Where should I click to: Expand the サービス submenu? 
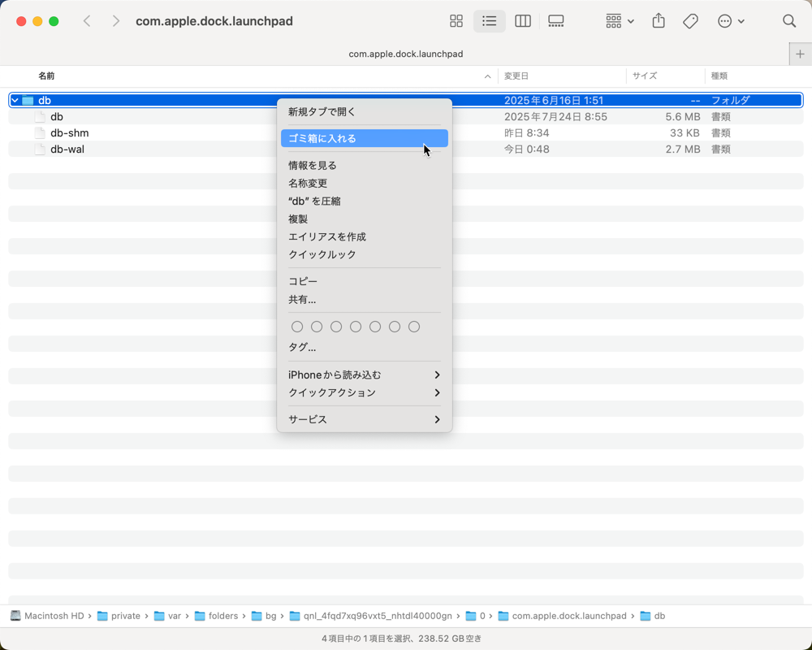365,419
